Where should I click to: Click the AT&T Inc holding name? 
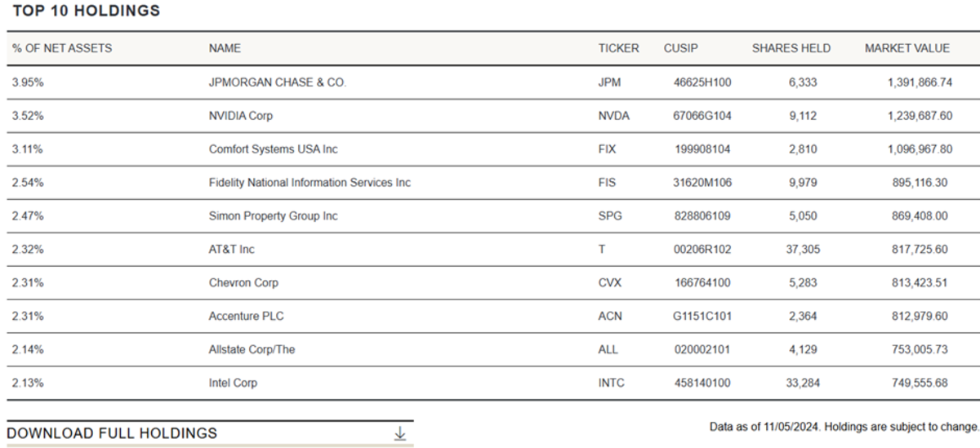click(232, 250)
